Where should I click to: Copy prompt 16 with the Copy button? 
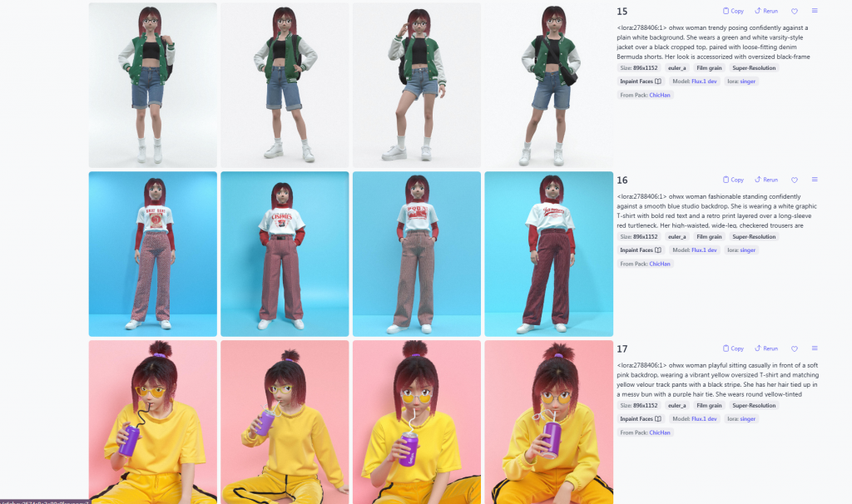pos(733,180)
